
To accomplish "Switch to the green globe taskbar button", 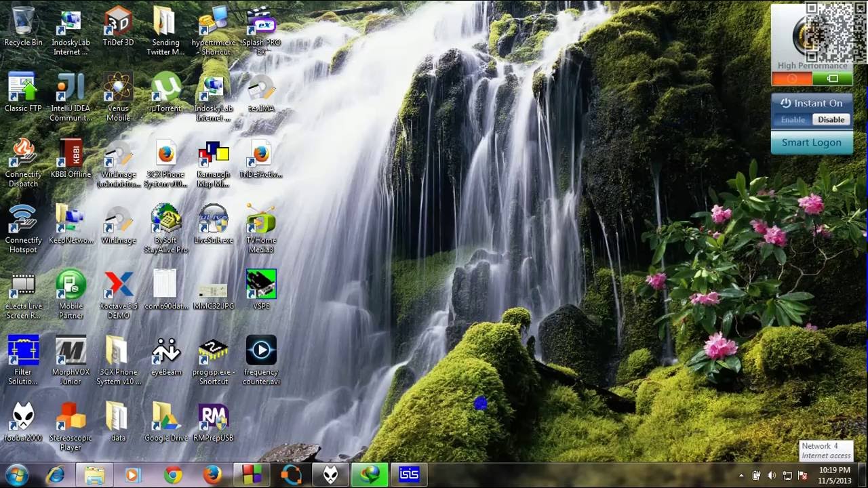I will click(370, 475).
